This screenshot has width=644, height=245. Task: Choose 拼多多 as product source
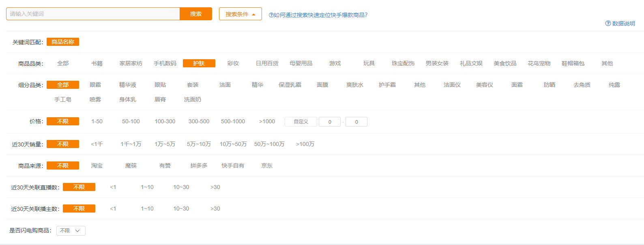(199, 165)
